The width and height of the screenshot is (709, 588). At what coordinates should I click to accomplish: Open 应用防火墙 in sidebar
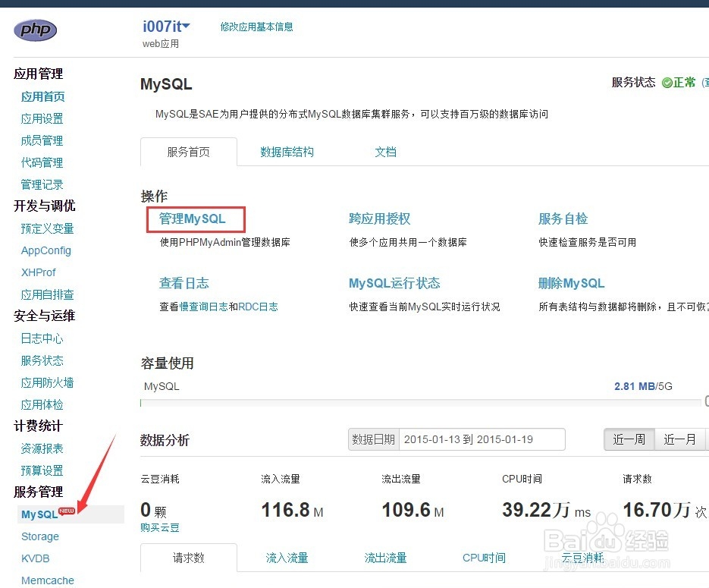tap(47, 382)
